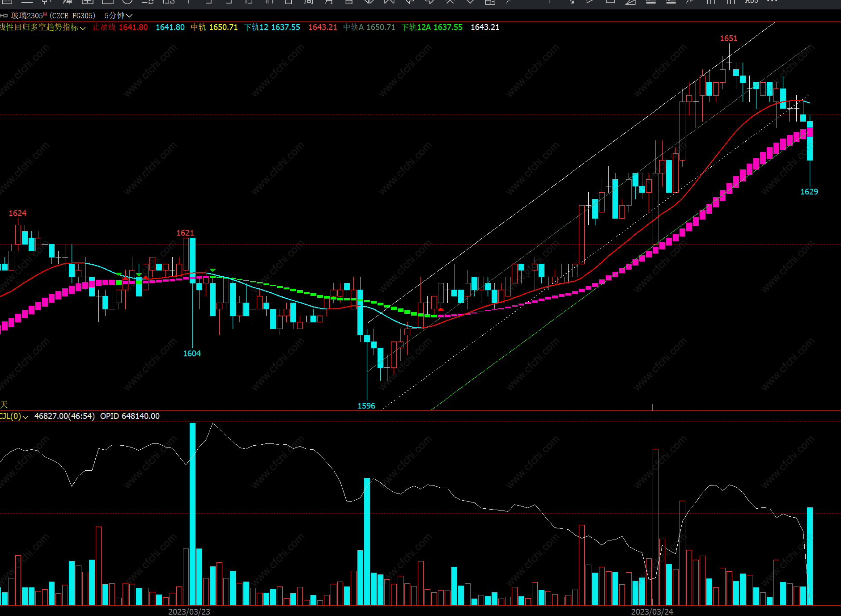Click the OPID 648140.00 open interest value
This screenshot has height=616, width=841.
coord(130,416)
